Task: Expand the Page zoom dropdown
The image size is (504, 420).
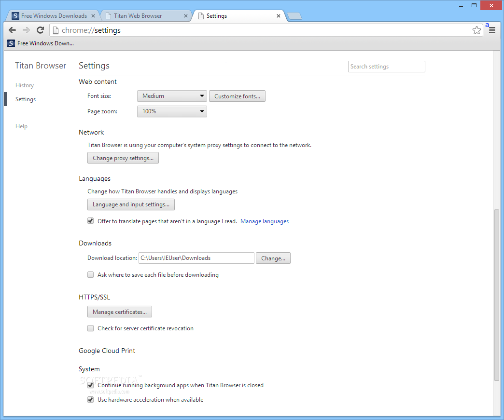Action: [172, 111]
